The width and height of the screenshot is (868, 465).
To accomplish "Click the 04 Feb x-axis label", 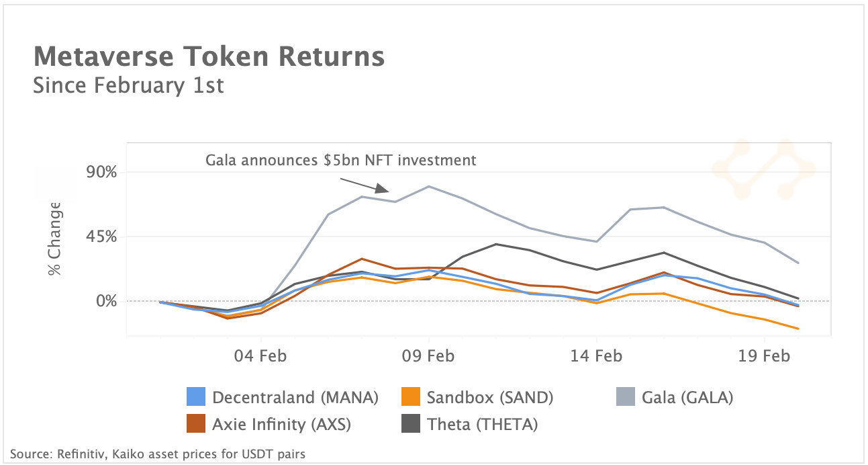I will coord(261,355).
